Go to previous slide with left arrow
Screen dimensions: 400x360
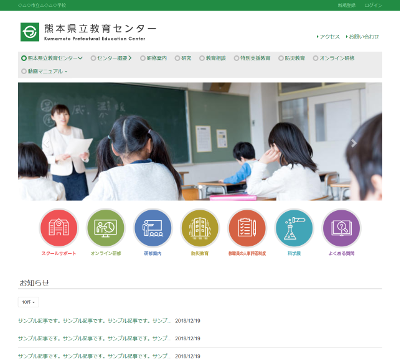point(46,143)
